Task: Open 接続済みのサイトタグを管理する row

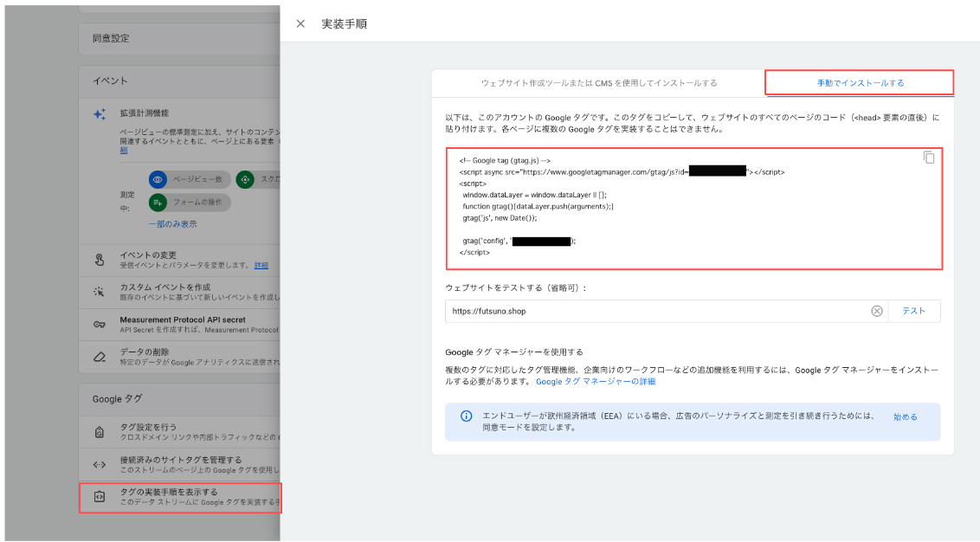Action: point(179,464)
